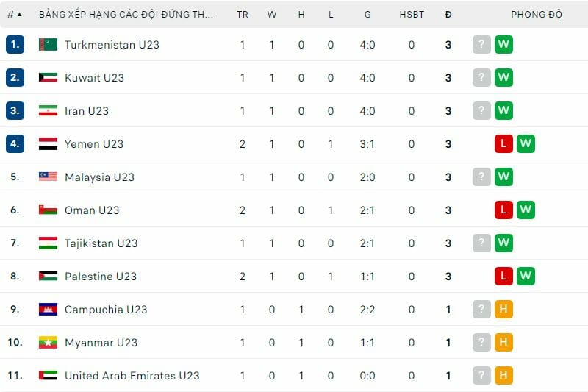Click the Kuwait flag icon
The height and width of the screenshot is (392, 588).
pos(48,78)
